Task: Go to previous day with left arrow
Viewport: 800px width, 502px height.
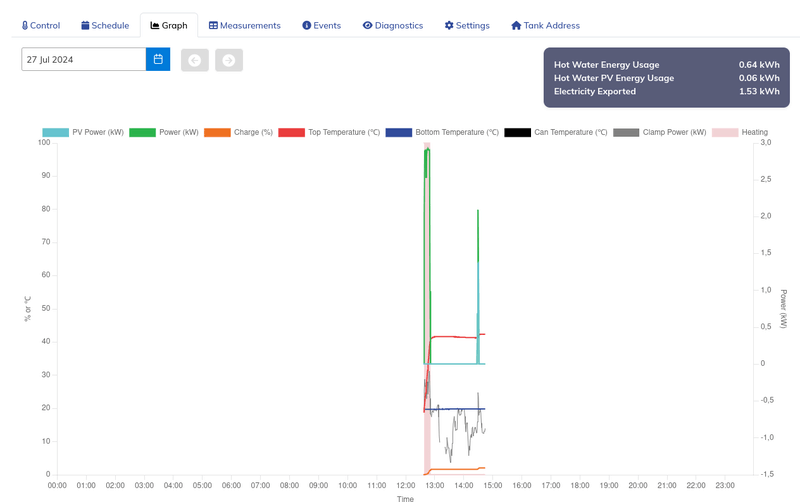Action: tap(195, 60)
